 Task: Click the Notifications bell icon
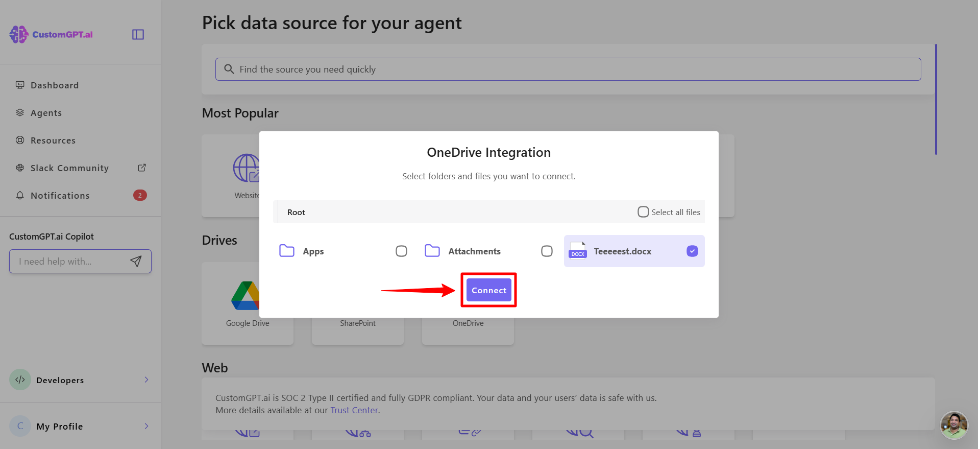(20, 195)
